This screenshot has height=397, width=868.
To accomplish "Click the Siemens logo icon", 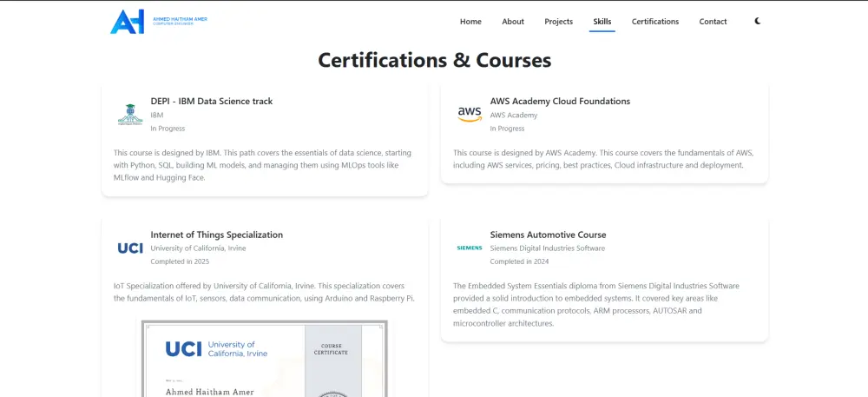I will click(x=470, y=248).
